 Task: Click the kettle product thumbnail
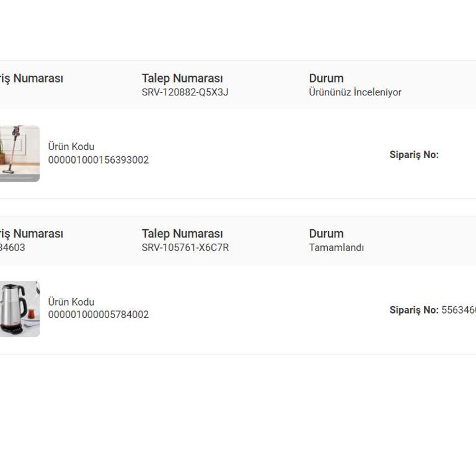(19, 309)
